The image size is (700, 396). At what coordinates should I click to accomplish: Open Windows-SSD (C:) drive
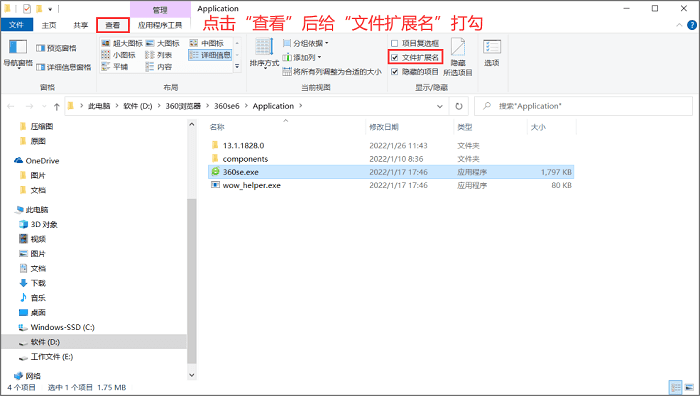[x=62, y=327]
